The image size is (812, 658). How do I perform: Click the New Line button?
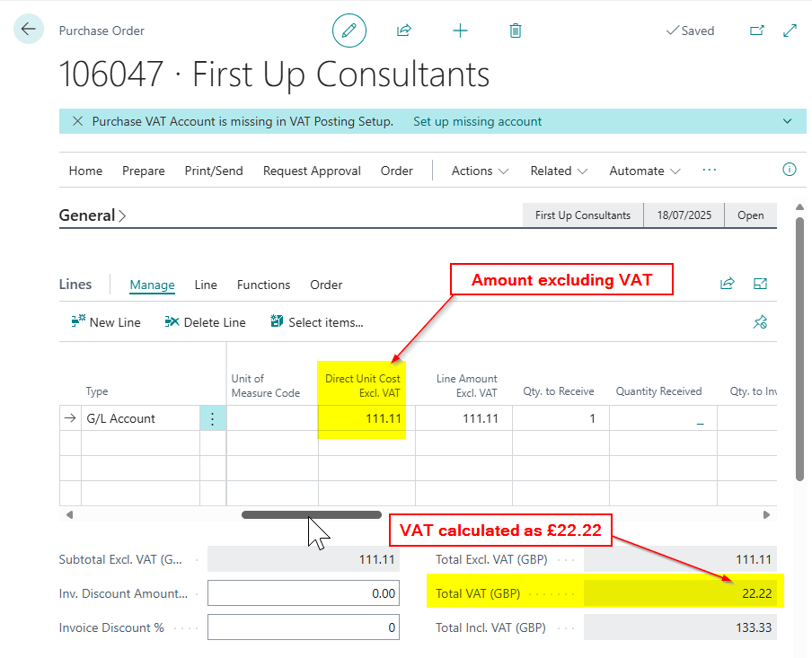[x=106, y=322]
